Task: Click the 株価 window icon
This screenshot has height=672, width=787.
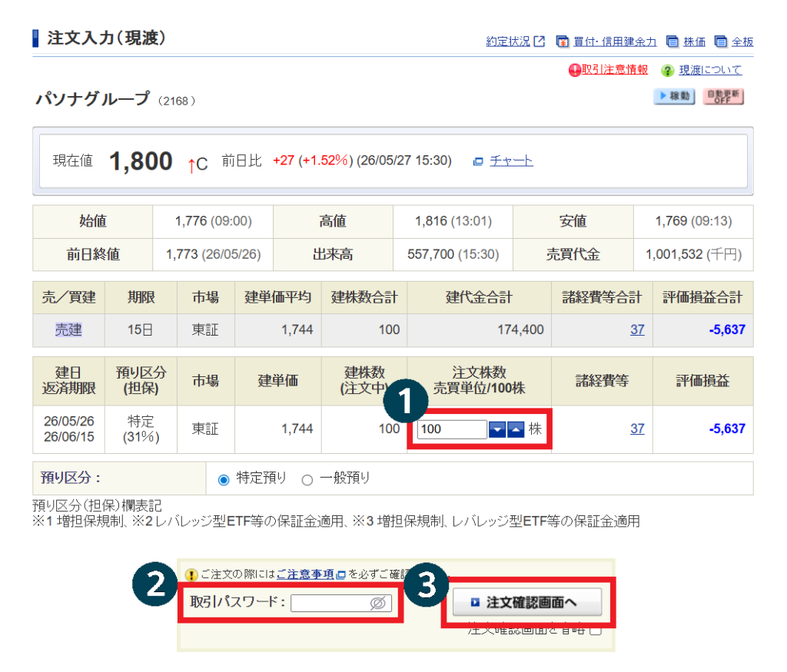Action: point(672,41)
